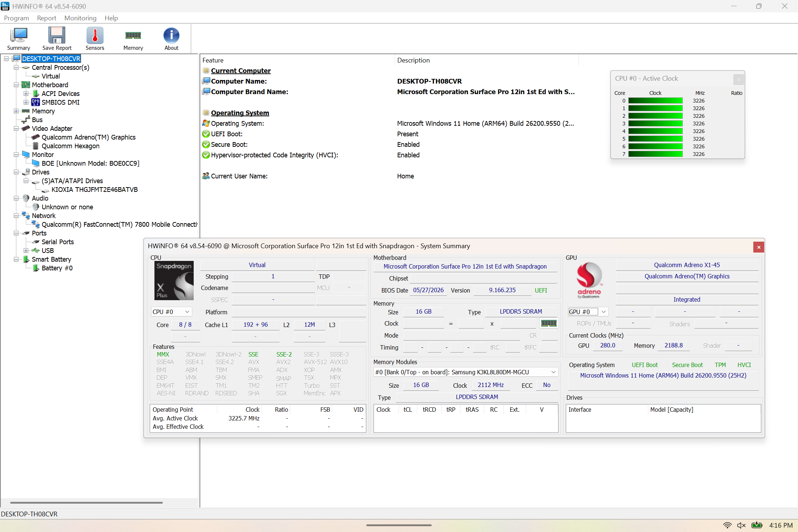Select the SMBIOS DMI tree item
The width and height of the screenshot is (798, 532).
click(60, 102)
